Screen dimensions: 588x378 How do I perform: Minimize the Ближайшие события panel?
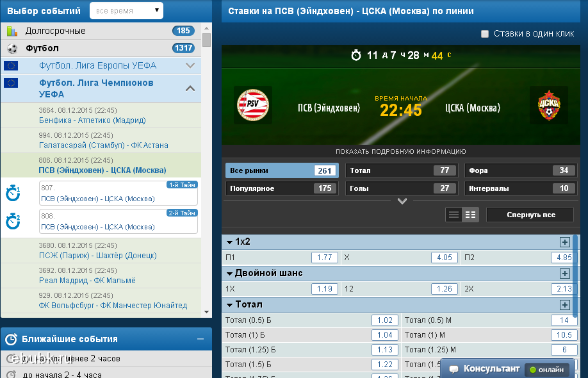[200, 339]
